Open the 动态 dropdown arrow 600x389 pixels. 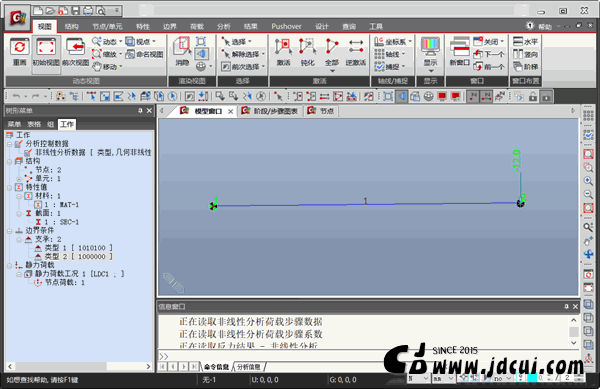121,41
